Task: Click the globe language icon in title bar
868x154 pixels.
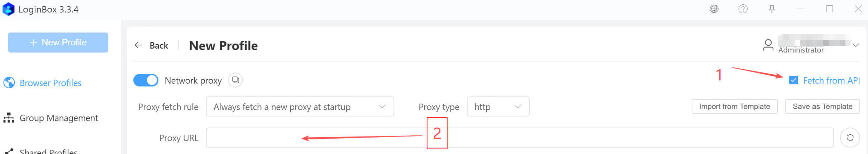Action: click(x=714, y=9)
